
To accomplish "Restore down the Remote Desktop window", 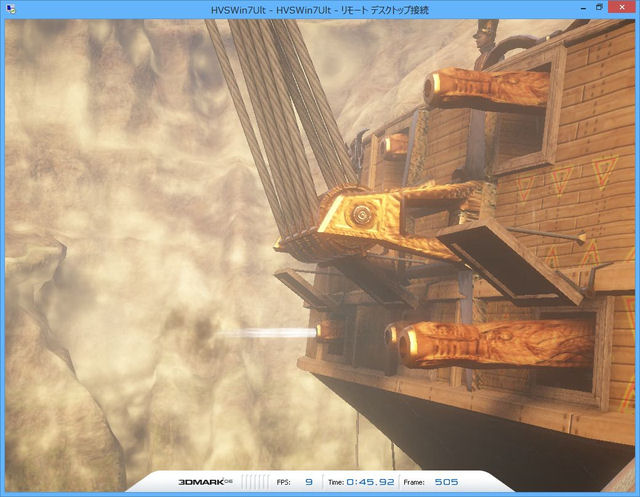I will 599,7.
